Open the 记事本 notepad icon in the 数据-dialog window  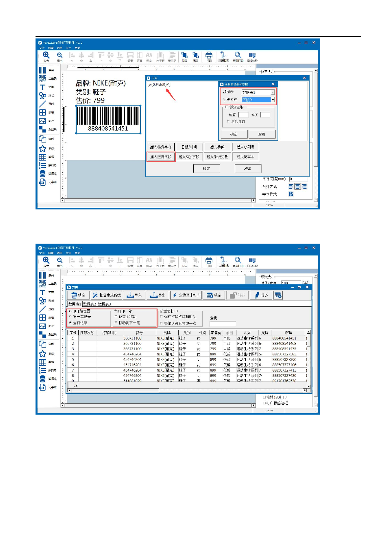[43, 387]
